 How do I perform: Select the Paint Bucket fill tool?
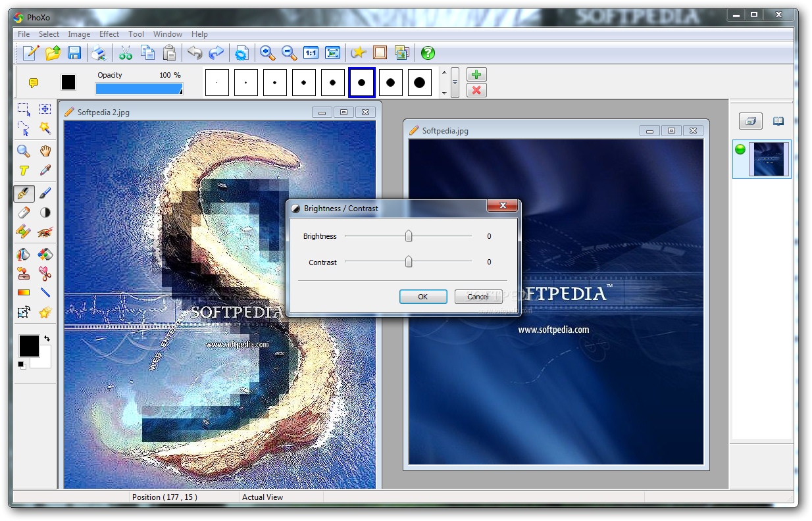pos(24,255)
